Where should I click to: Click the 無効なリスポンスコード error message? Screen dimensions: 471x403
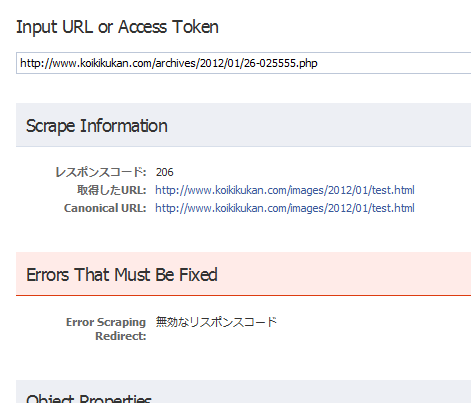click(216, 322)
